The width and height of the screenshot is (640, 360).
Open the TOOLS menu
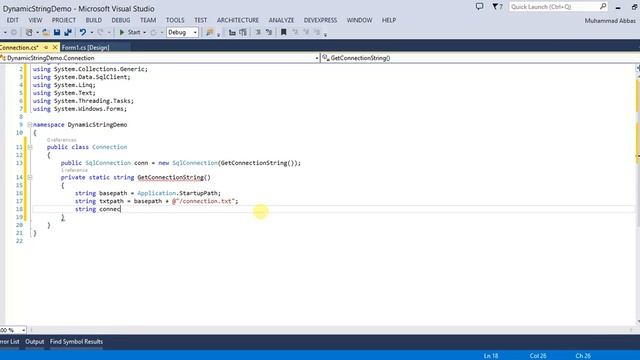pyautogui.click(x=175, y=20)
